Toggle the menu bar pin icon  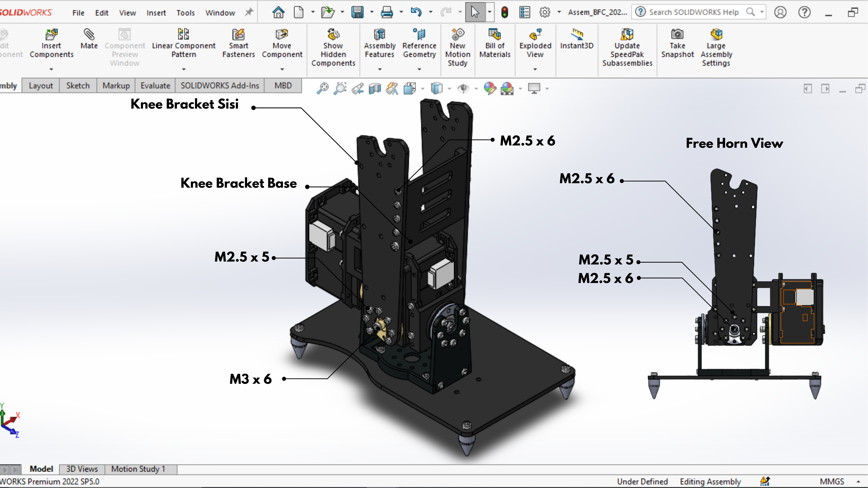click(x=249, y=12)
